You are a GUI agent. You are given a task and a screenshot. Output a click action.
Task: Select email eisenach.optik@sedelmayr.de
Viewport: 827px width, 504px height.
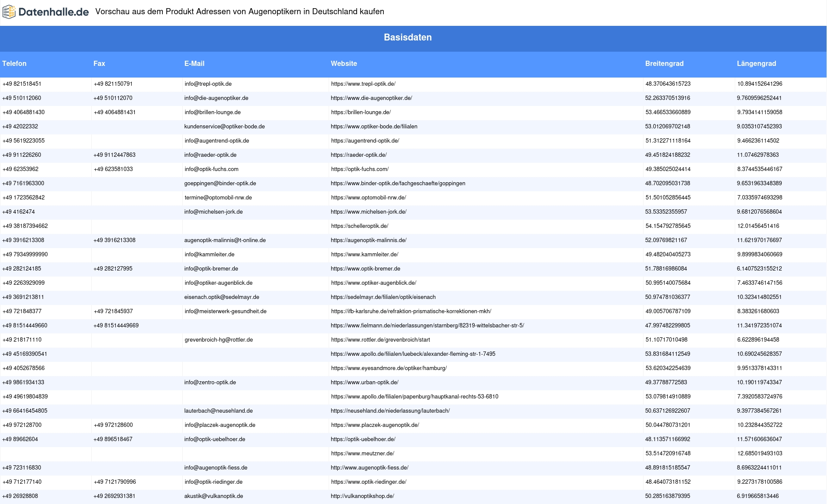click(222, 297)
